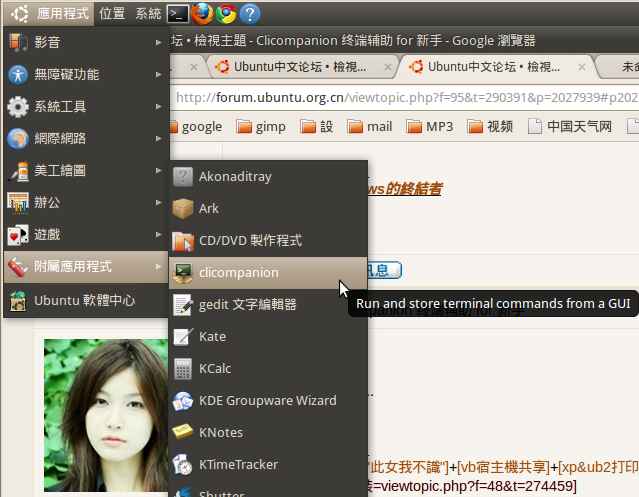The width and height of the screenshot is (639, 497).
Task: Expand the 附屬應用程式 submenu arrow
Action: click(159, 267)
